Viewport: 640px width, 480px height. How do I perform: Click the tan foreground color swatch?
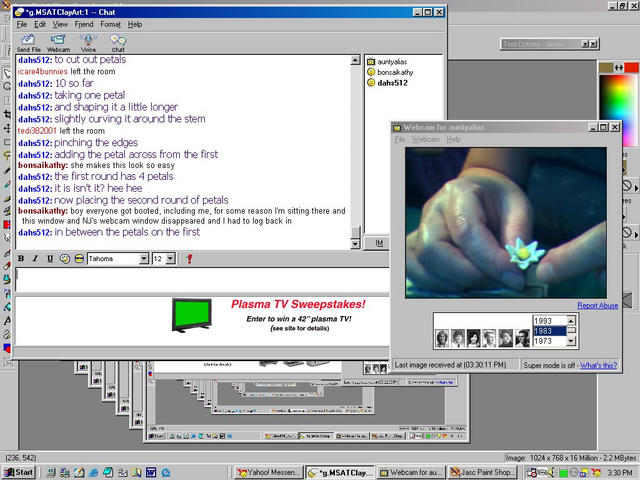[x=606, y=67]
